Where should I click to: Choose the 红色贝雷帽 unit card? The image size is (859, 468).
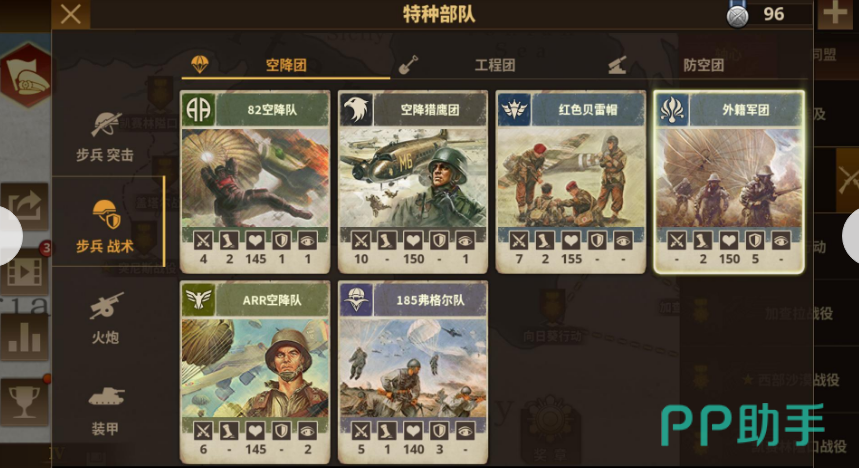tap(571, 182)
